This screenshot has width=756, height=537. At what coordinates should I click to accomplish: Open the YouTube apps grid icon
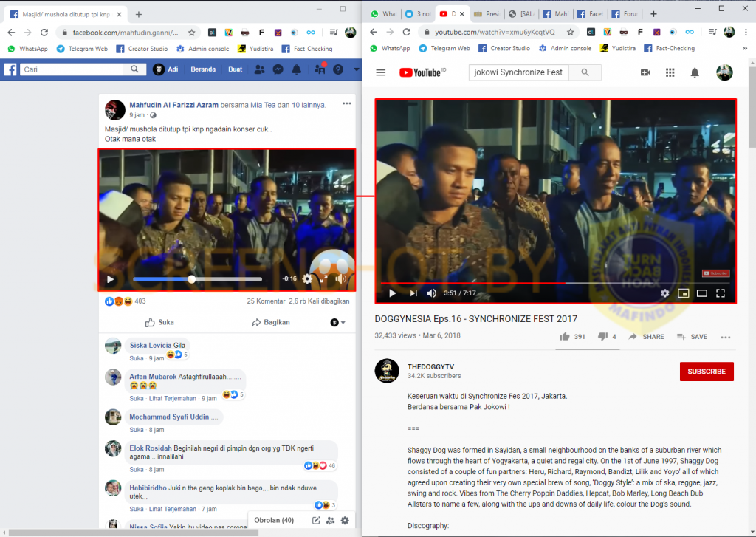(x=670, y=72)
